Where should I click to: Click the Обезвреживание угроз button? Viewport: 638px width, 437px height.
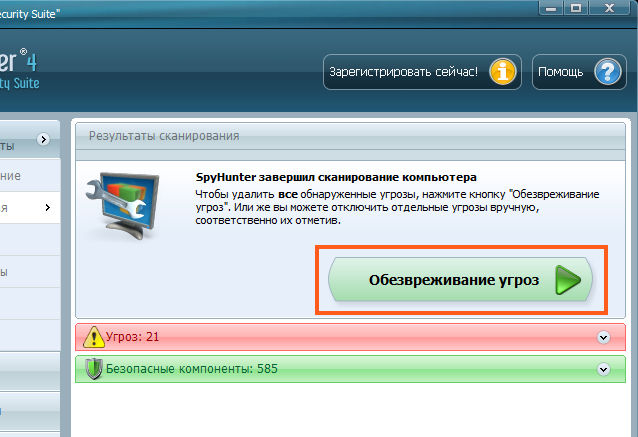(x=460, y=280)
